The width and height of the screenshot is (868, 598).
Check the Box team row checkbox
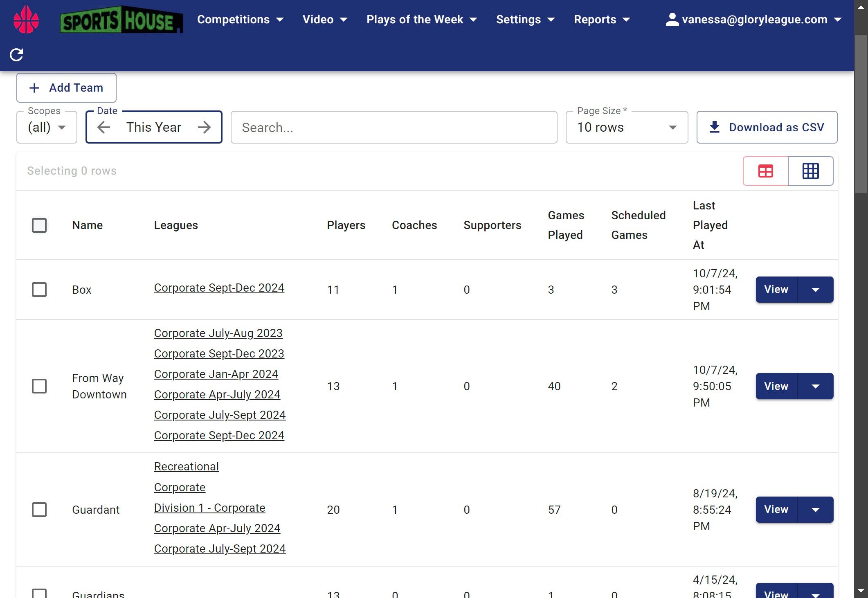click(39, 290)
